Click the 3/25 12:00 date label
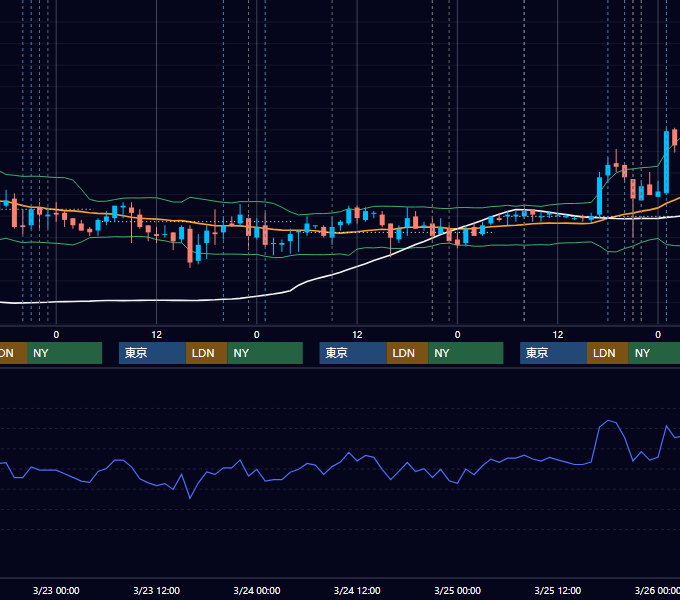Image resolution: width=680 pixels, height=600 pixels. click(558, 590)
